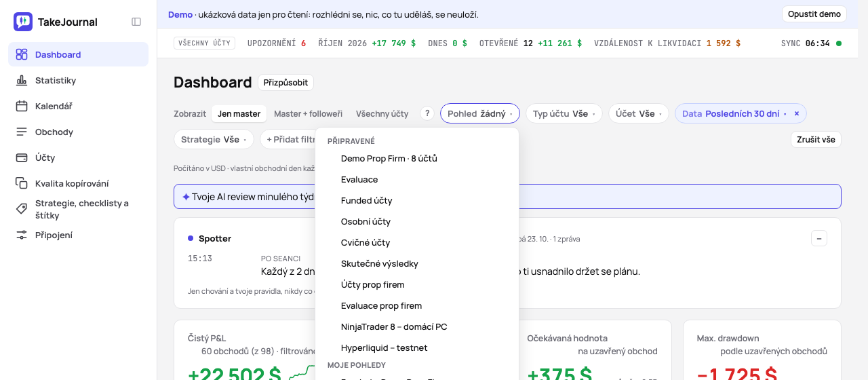Click the TakeJournal logo icon

click(x=23, y=22)
